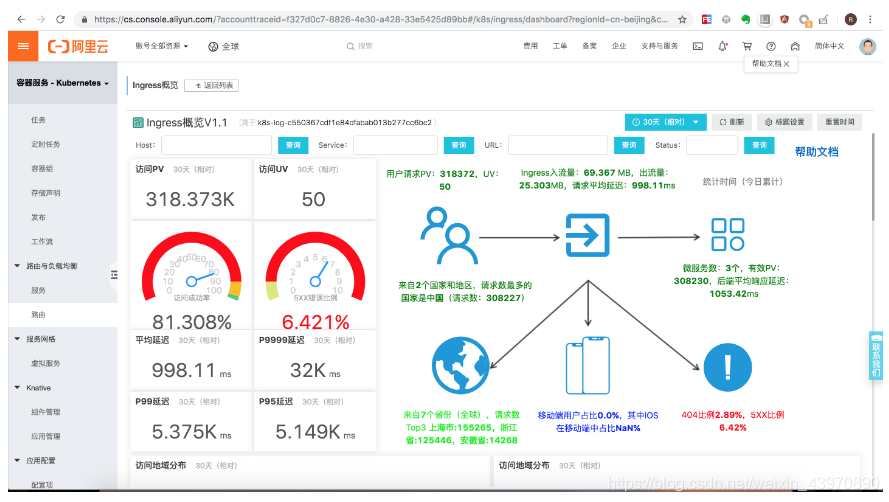Click the page vertical scrollbar
Viewport: 889px width, 502px height.
[873, 176]
